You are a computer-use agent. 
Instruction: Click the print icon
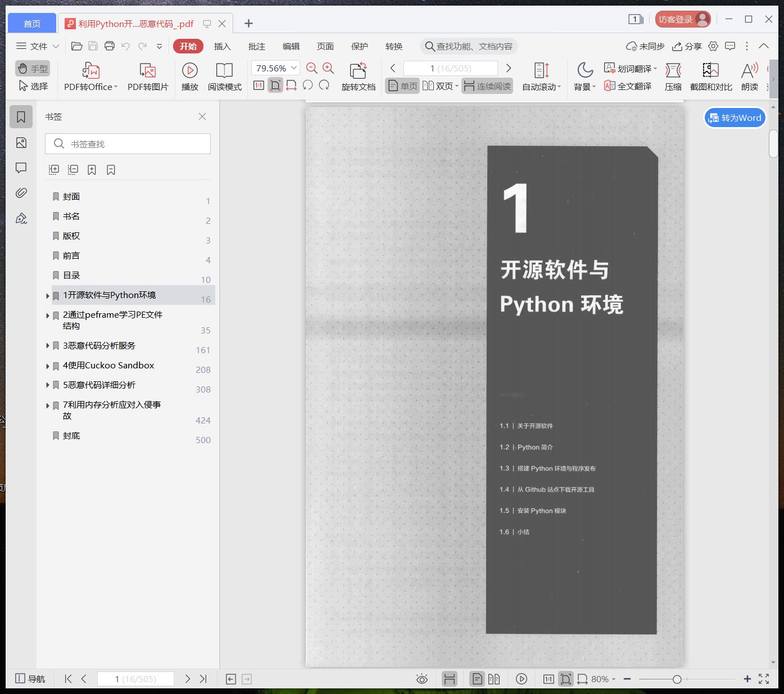pos(110,46)
